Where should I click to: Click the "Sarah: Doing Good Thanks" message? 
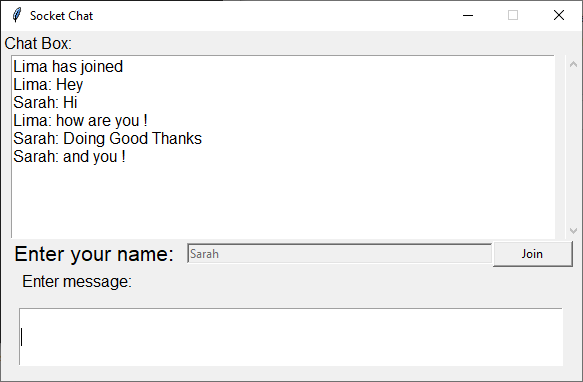coord(107,139)
